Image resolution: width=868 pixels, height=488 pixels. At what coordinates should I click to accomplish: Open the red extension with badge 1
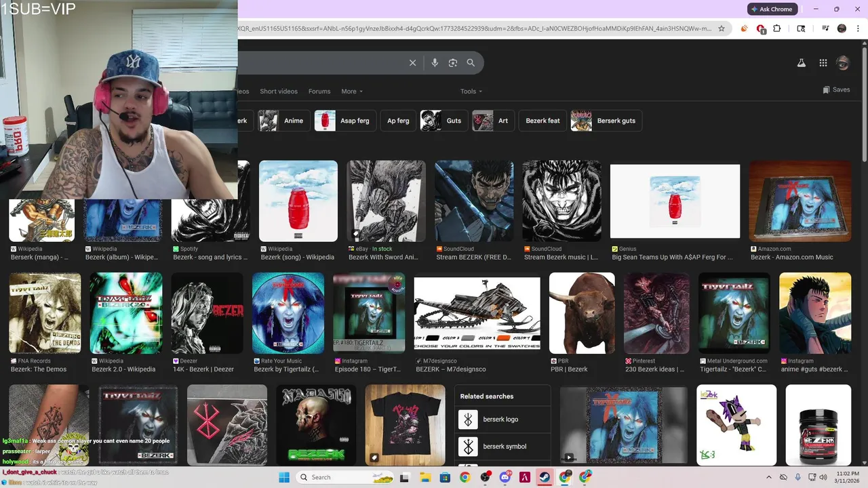[x=761, y=28]
